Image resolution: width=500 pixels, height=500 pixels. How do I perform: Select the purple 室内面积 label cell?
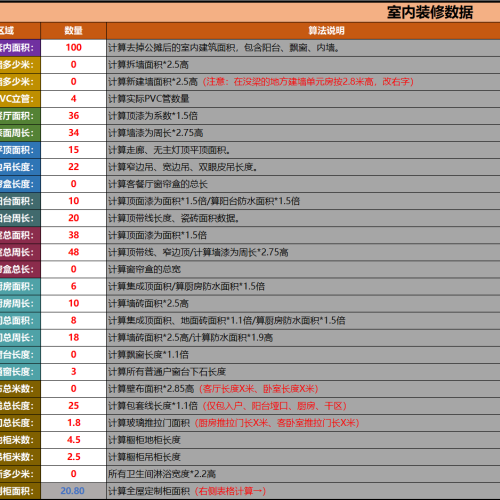click(20, 48)
